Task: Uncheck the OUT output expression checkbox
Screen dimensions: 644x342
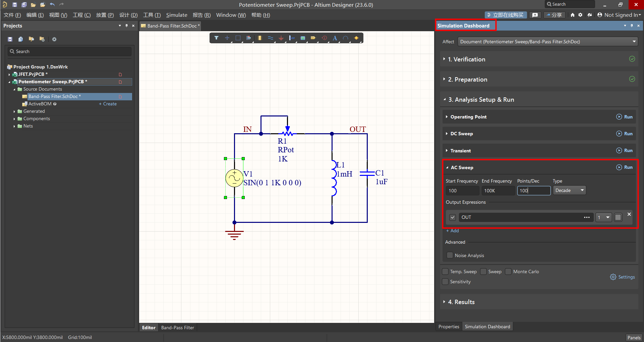Action: click(453, 217)
